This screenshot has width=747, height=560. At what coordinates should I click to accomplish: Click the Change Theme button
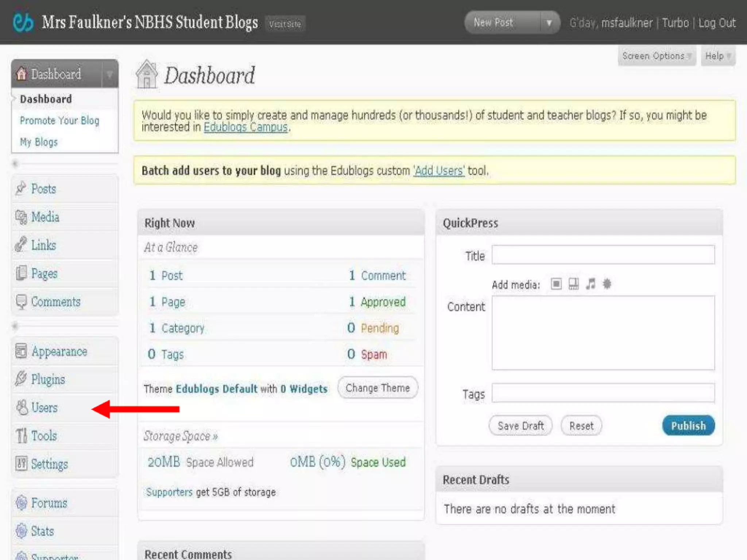(x=378, y=388)
